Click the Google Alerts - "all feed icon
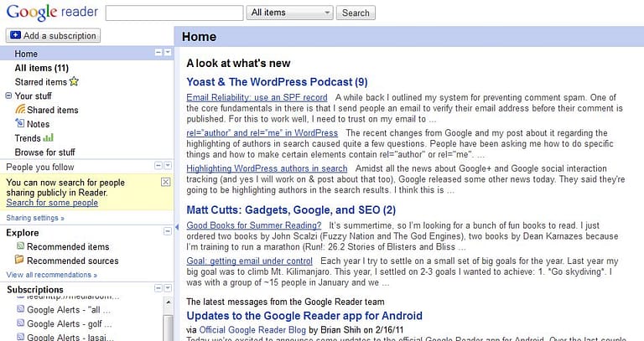 click(x=20, y=309)
